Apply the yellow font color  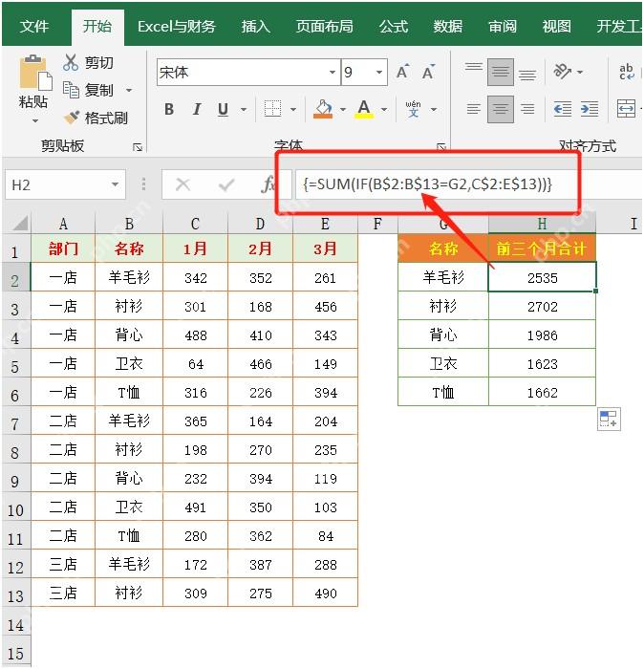[364, 108]
